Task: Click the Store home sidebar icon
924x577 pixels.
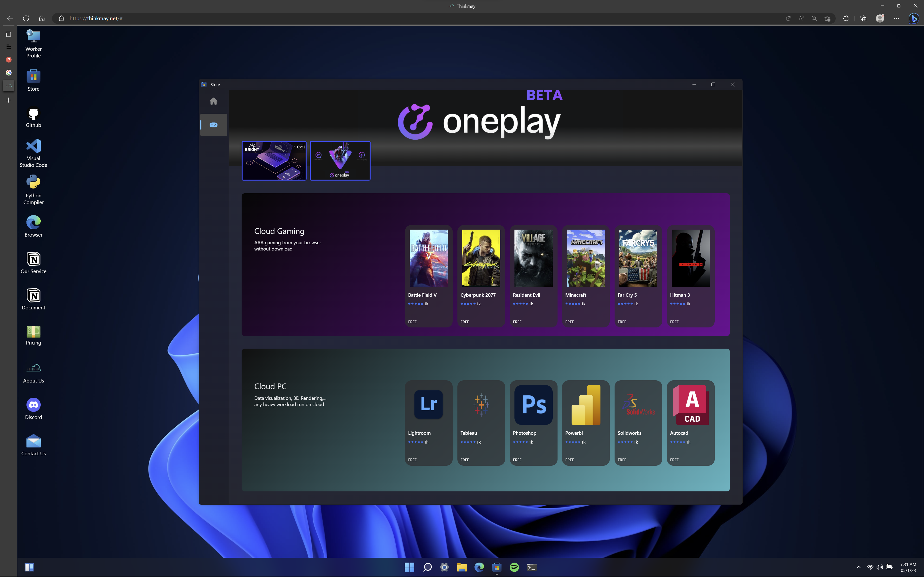Action: click(x=213, y=101)
